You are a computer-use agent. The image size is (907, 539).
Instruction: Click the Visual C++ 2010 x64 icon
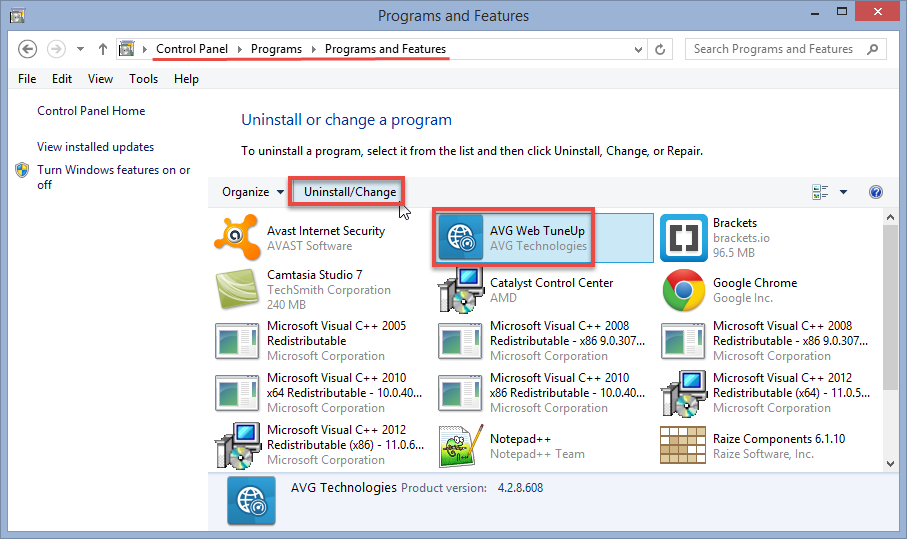[x=237, y=393]
